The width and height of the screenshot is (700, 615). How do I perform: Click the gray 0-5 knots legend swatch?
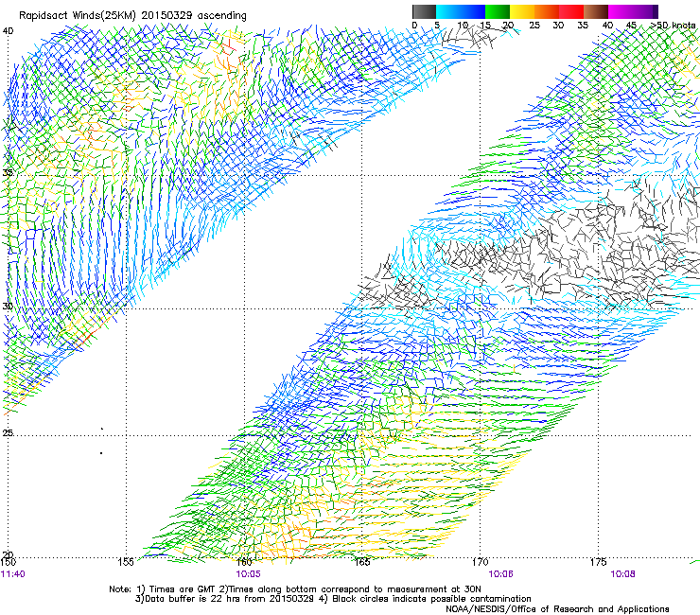(425, 11)
